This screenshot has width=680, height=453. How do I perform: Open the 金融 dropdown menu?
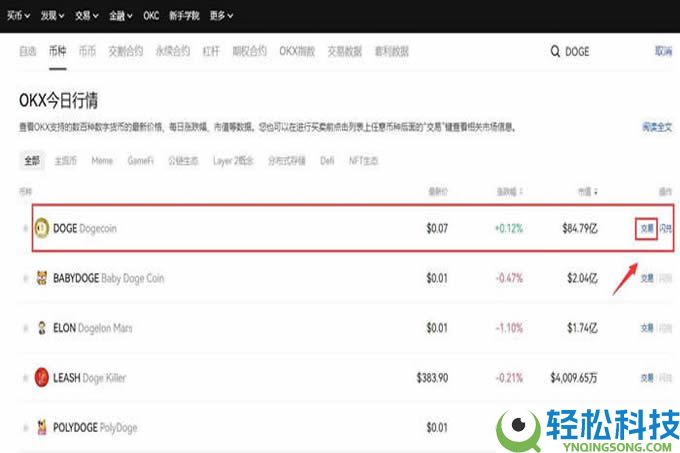click(121, 16)
